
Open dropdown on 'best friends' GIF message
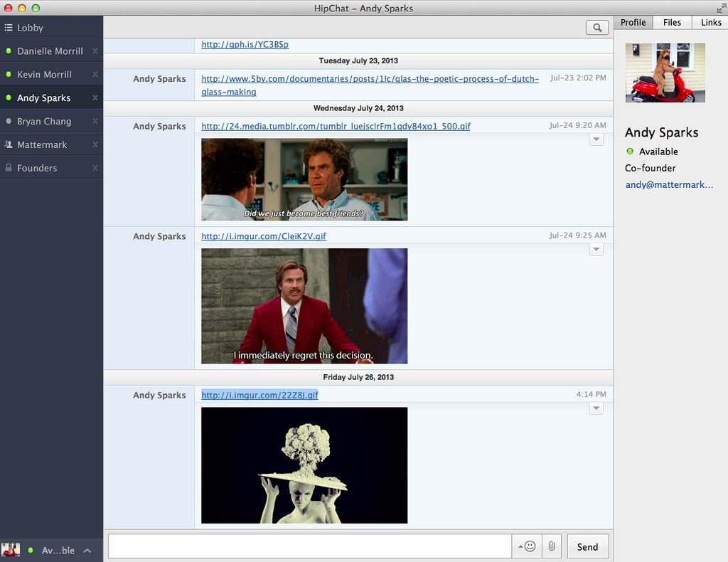pyautogui.click(x=596, y=139)
